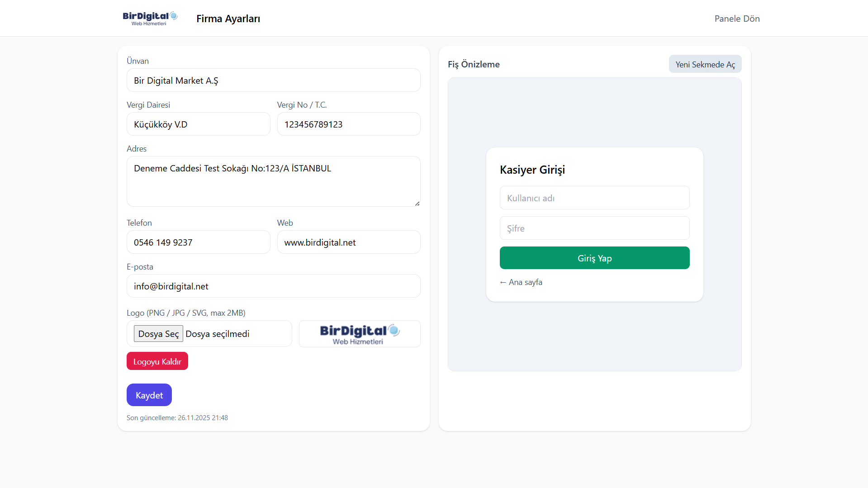The image size is (868, 488).
Task: Click the Firma Ayarları page title
Action: (x=228, y=19)
